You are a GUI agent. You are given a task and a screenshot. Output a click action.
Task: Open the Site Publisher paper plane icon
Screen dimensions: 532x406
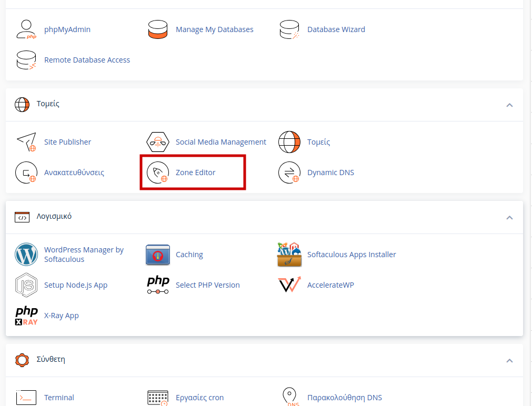pyautogui.click(x=26, y=142)
